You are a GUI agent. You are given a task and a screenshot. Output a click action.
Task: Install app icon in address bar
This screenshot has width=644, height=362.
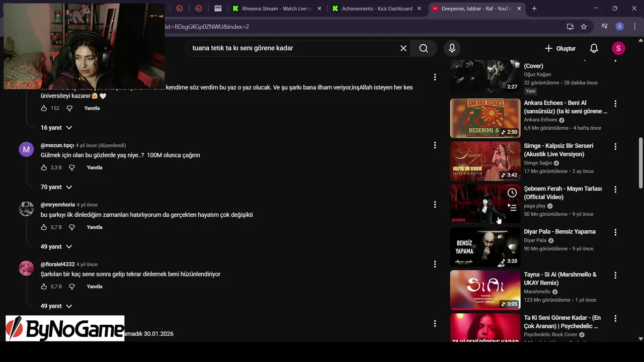click(570, 27)
